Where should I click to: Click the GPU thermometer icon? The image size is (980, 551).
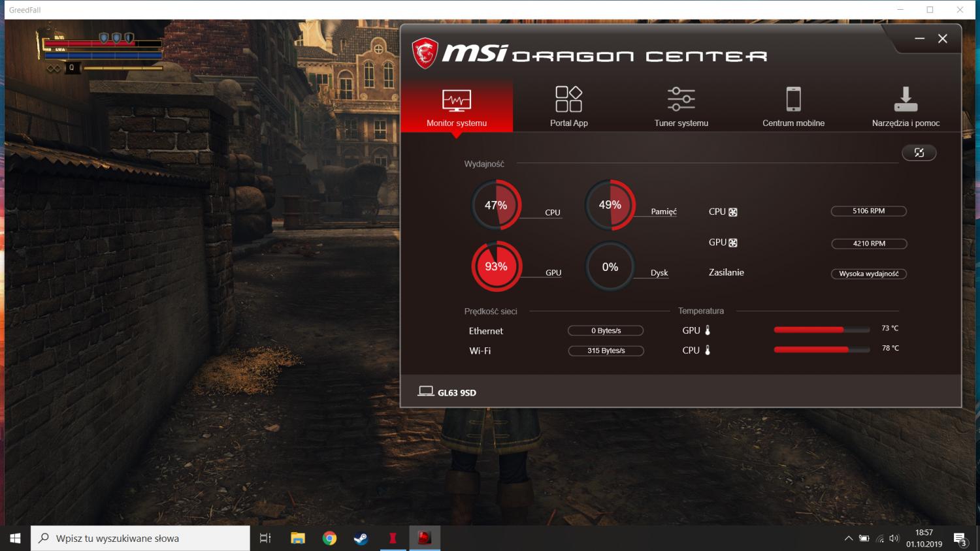point(708,330)
